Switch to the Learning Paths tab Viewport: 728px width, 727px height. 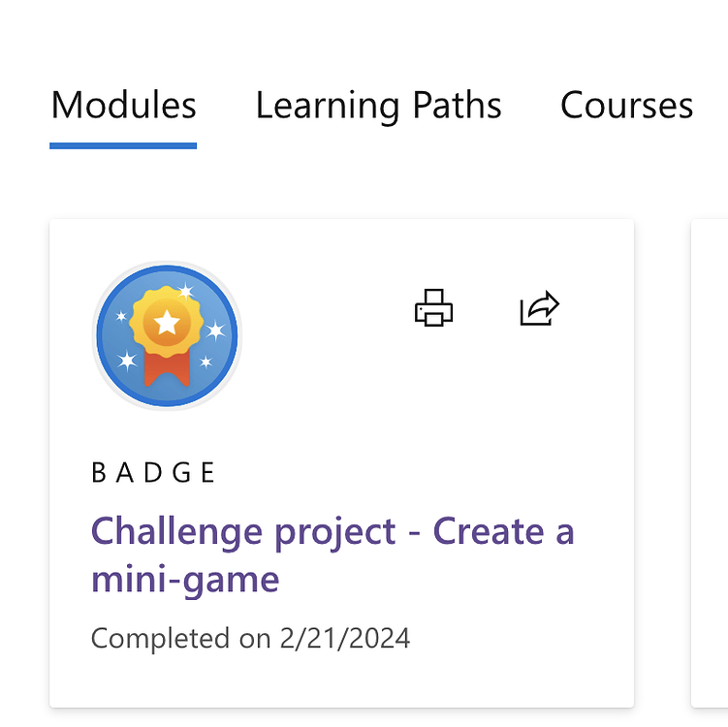378,106
